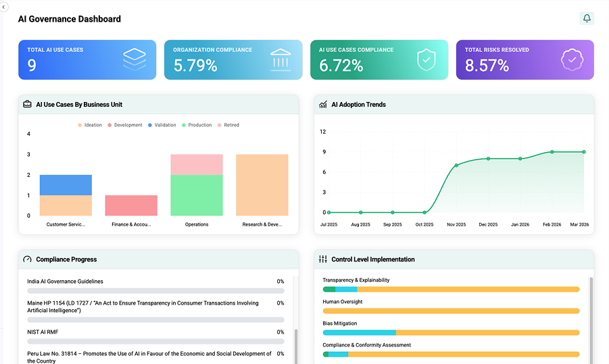The width and height of the screenshot is (609, 364).
Task: Click the briefcase icon beside AI Use Cases By Business Unit
Action: [x=28, y=105]
